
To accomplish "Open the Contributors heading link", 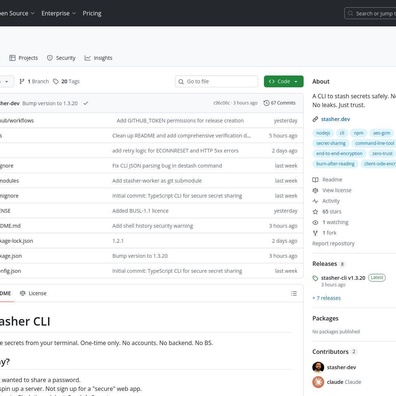I will click(330, 352).
